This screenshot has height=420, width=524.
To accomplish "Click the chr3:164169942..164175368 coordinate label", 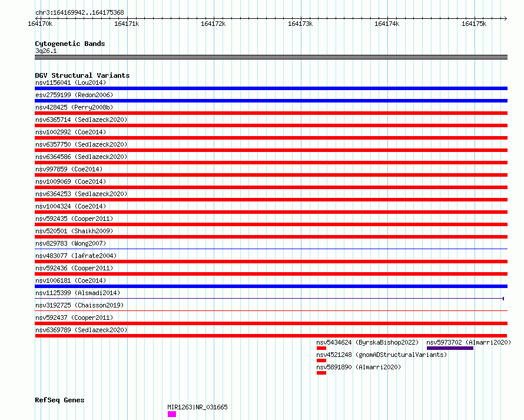I will click(79, 13).
